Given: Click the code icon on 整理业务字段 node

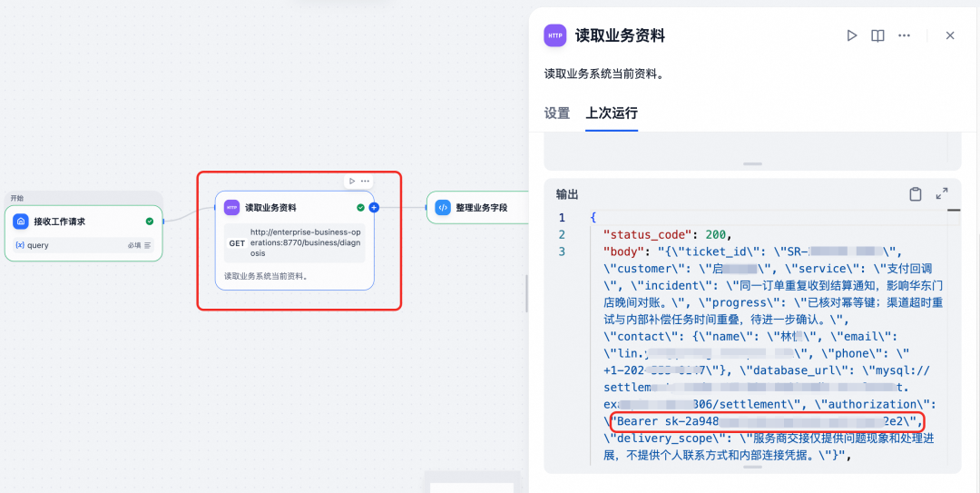Looking at the screenshot, I should [443, 207].
